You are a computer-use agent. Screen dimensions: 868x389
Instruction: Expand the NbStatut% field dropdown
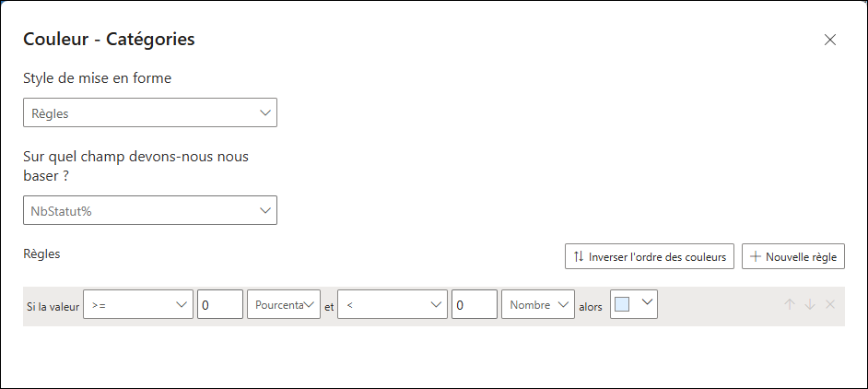click(x=149, y=211)
